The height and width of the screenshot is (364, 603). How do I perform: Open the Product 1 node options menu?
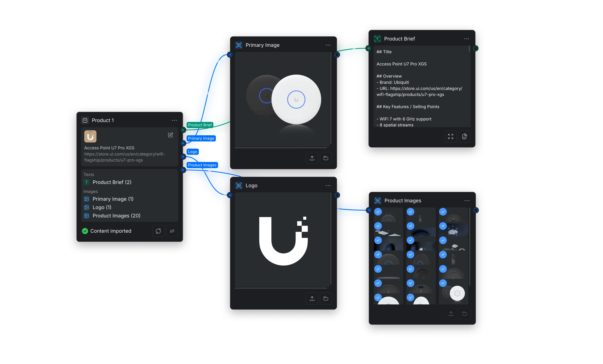tap(174, 120)
